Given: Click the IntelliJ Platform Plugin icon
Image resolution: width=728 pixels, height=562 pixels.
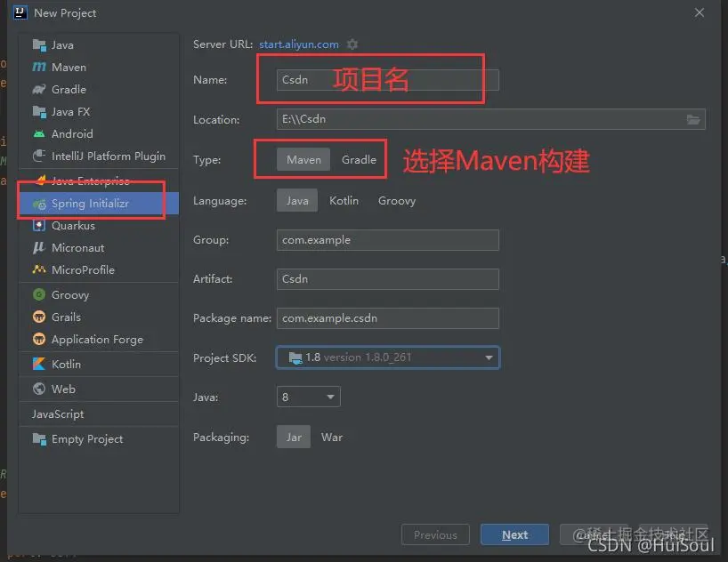Looking at the screenshot, I should tap(39, 156).
